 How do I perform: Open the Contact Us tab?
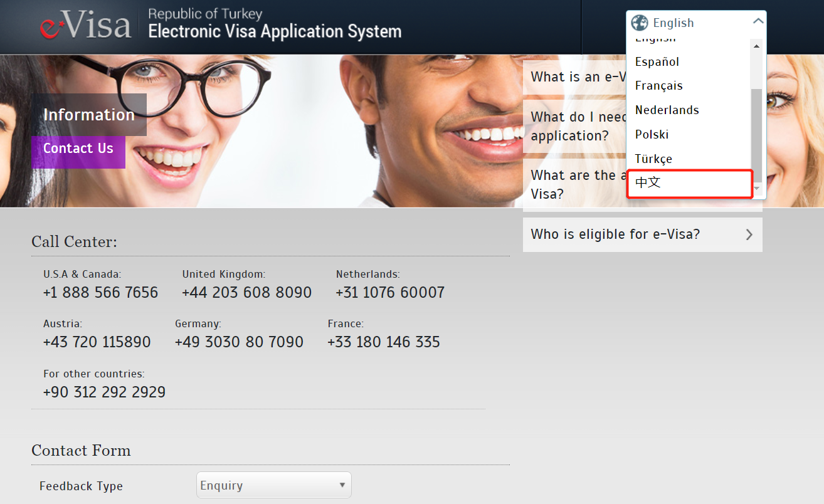pyautogui.click(x=78, y=149)
